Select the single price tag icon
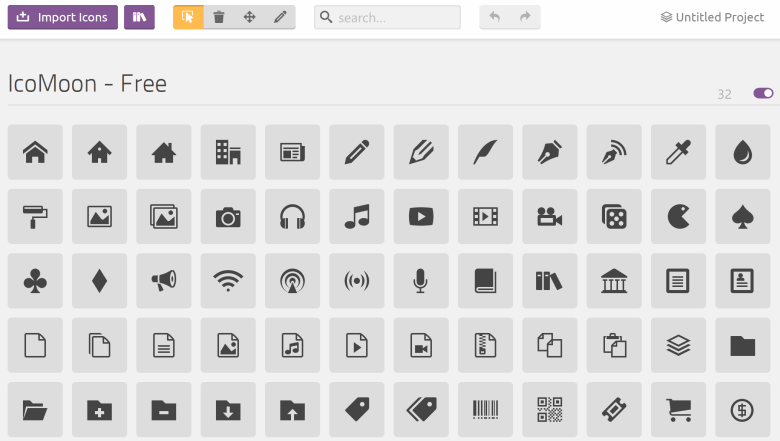 click(x=357, y=410)
